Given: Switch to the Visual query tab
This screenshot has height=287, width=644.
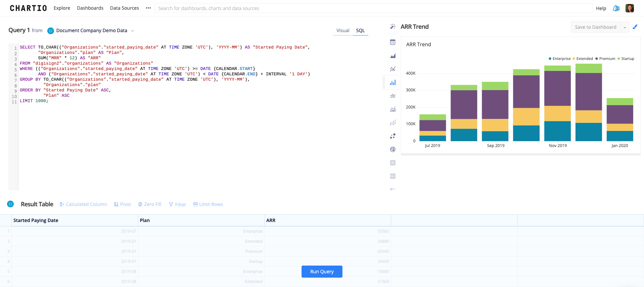Looking at the screenshot, I should 343,30.
